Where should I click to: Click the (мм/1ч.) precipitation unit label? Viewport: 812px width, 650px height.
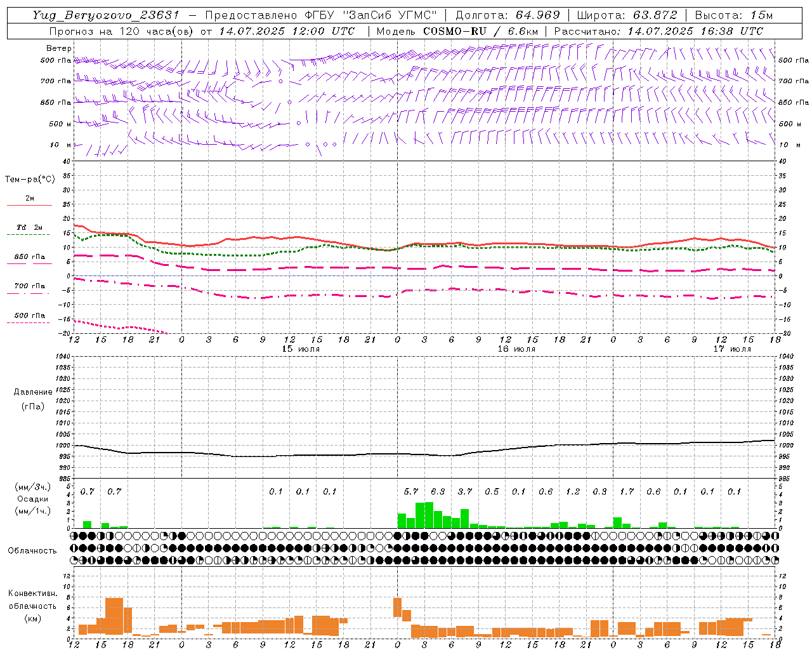pos(32,511)
